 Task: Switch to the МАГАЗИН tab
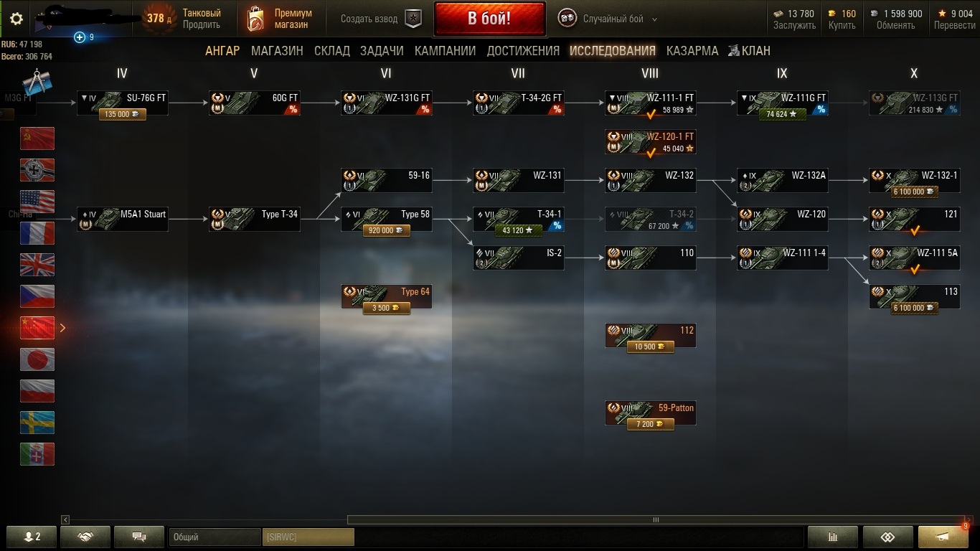[x=277, y=51]
